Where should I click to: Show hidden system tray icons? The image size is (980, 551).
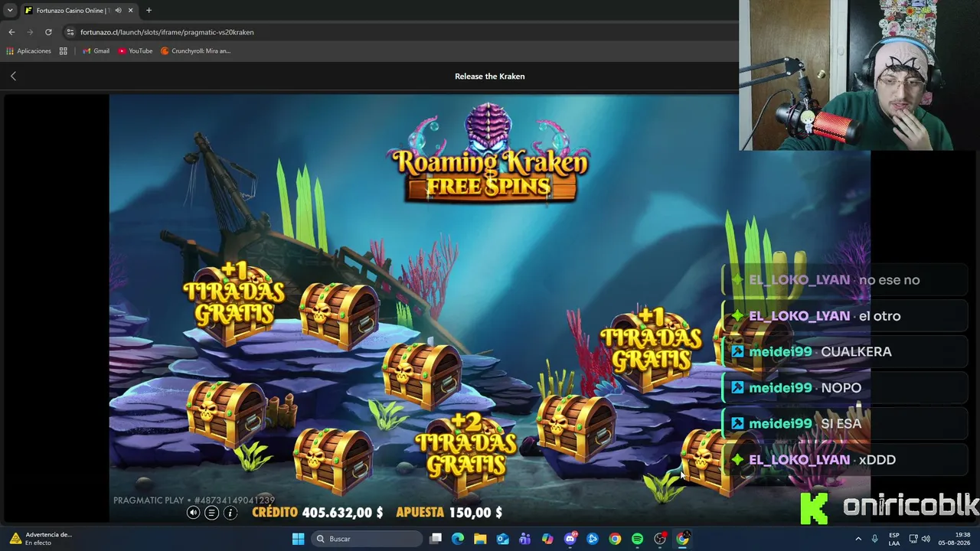tap(858, 539)
